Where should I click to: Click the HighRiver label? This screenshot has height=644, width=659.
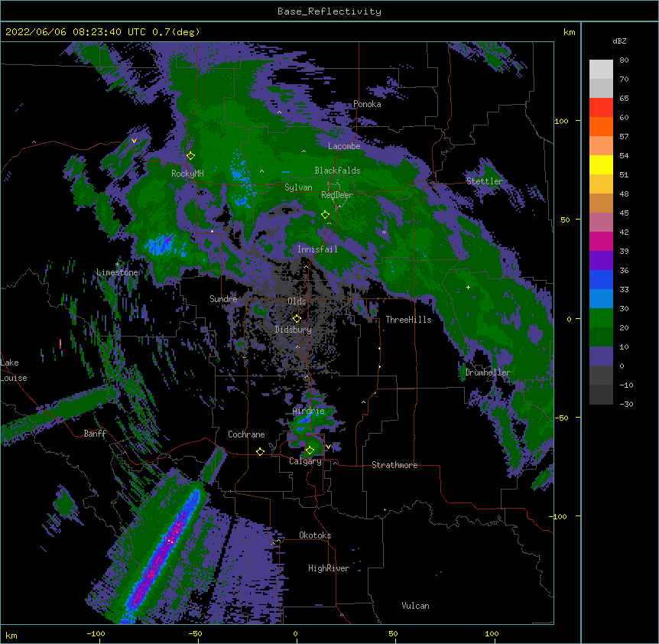click(x=329, y=568)
